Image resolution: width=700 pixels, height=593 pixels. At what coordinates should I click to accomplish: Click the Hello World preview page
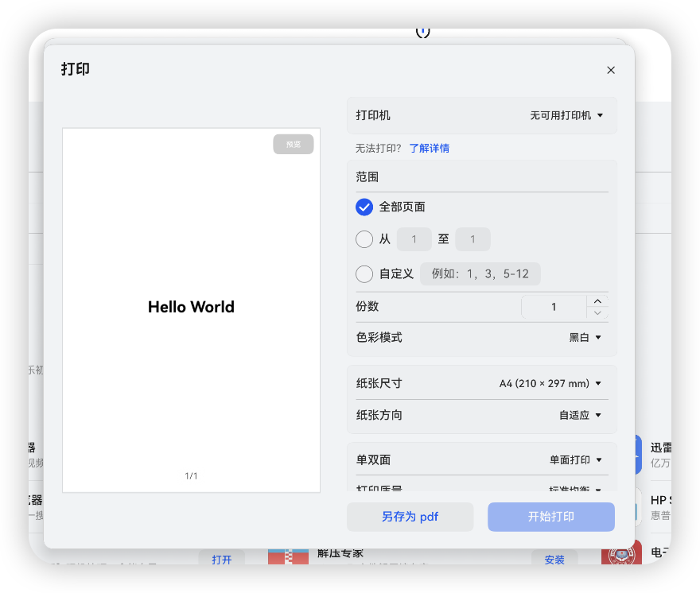[x=191, y=310]
